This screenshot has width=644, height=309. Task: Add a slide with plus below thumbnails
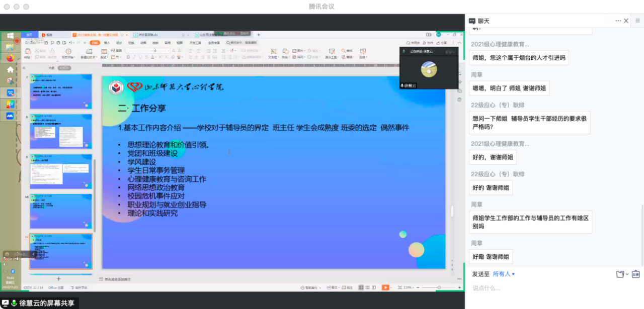point(58,279)
